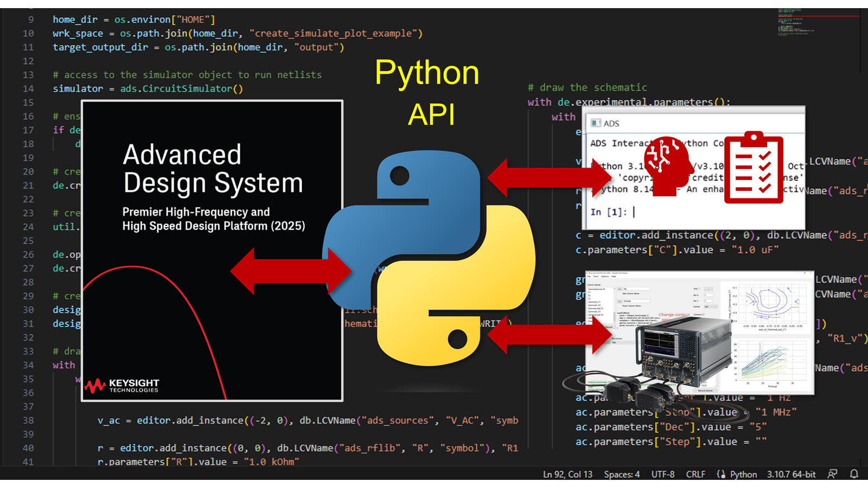Click the red clipboard checklist icon
Viewport: 868px width, 488px height.
754,167
